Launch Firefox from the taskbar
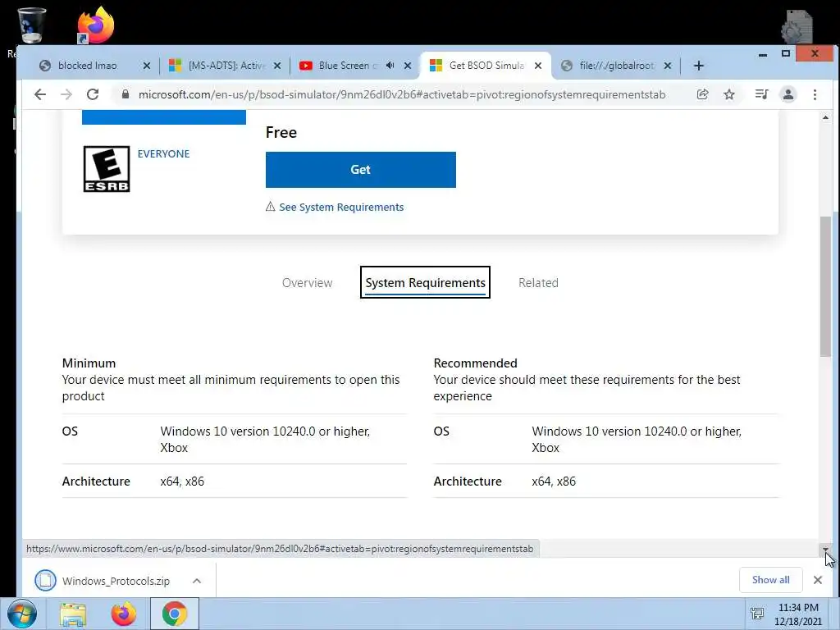Image resolution: width=840 pixels, height=630 pixels. [x=124, y=614]
